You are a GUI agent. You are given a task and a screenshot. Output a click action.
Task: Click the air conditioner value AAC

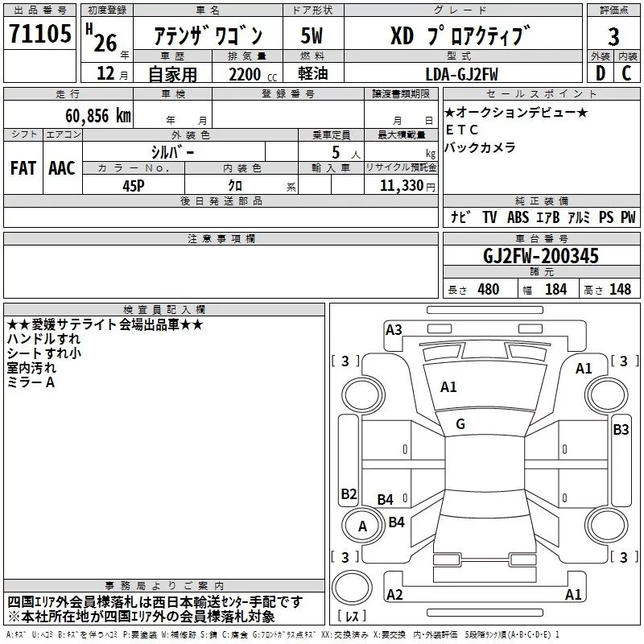62,168
